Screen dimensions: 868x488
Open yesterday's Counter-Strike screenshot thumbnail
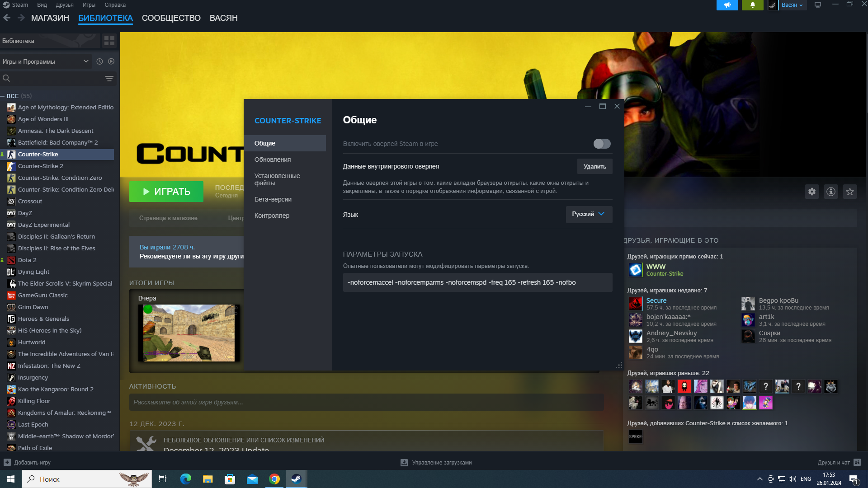click(x=189, y=333)
